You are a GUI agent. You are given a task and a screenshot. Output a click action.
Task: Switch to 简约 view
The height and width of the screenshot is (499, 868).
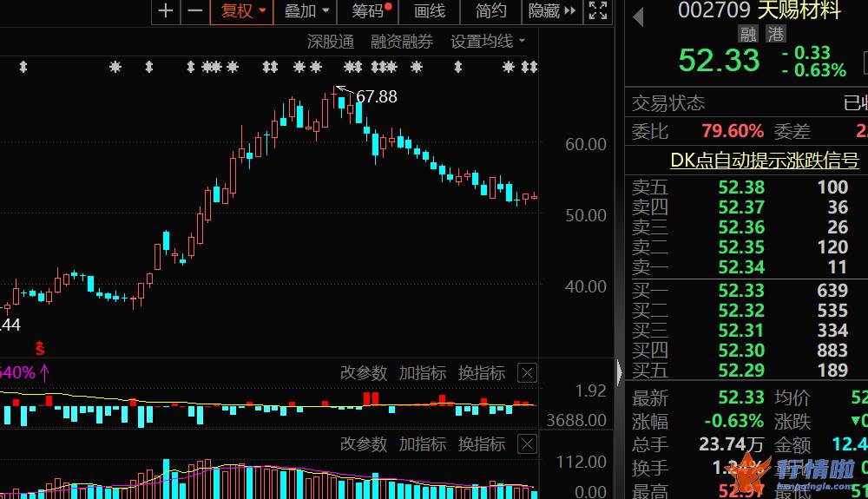click(x=490, y=11)
